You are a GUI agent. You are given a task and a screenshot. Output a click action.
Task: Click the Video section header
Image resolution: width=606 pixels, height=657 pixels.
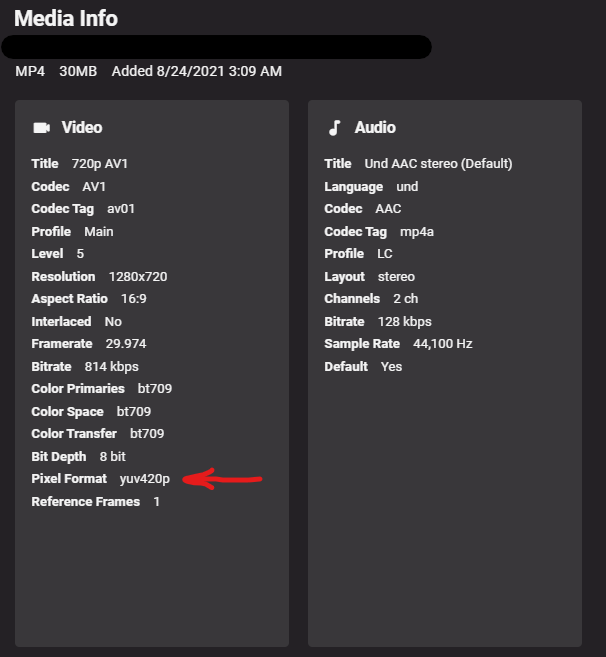point(82,128)
